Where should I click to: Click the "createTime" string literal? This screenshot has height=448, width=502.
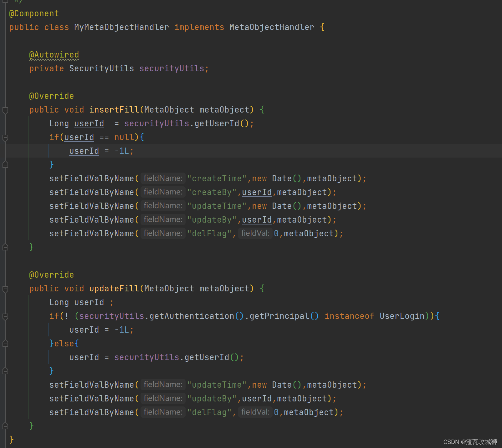[217, 179]
